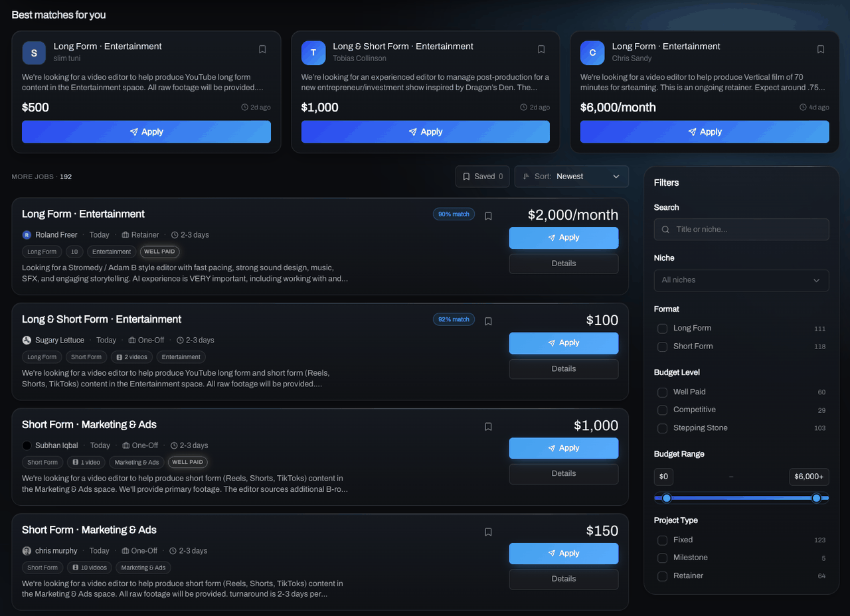This screenshot has width=850, height=616.
Task: View Details of the $100 Sugary Lettuce job
Action: [x=564, y=369]
